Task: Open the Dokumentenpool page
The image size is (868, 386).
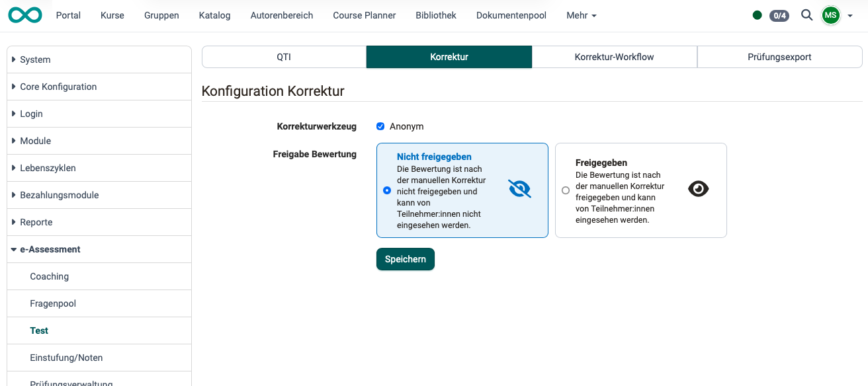Action: (x=511, y=15)
